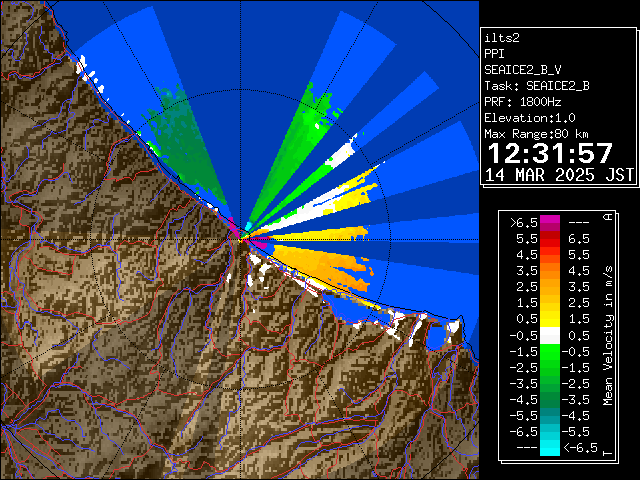
Task: Click the Max Range:80 km text
Action: tap(536, 134)
